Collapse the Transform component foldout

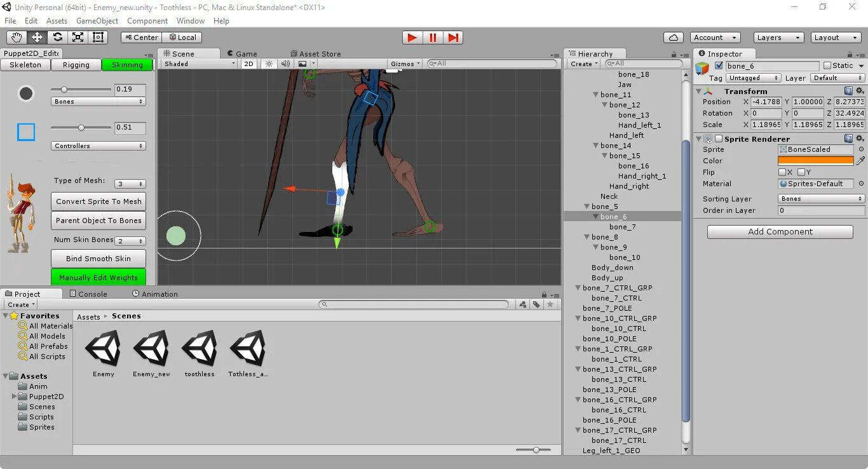point(699,91)
